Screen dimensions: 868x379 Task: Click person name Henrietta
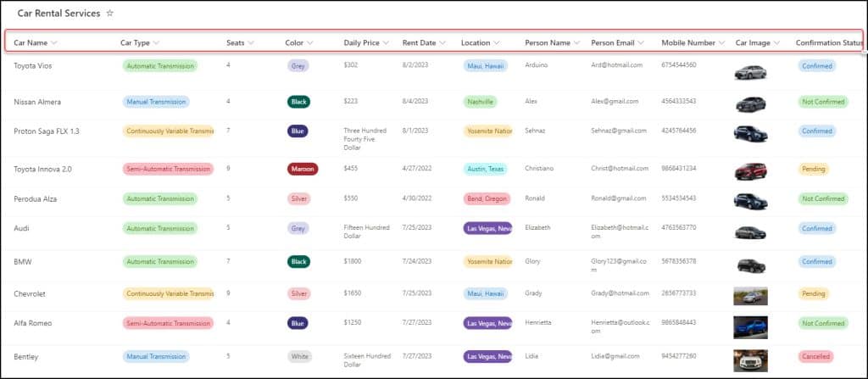[538, 322]
